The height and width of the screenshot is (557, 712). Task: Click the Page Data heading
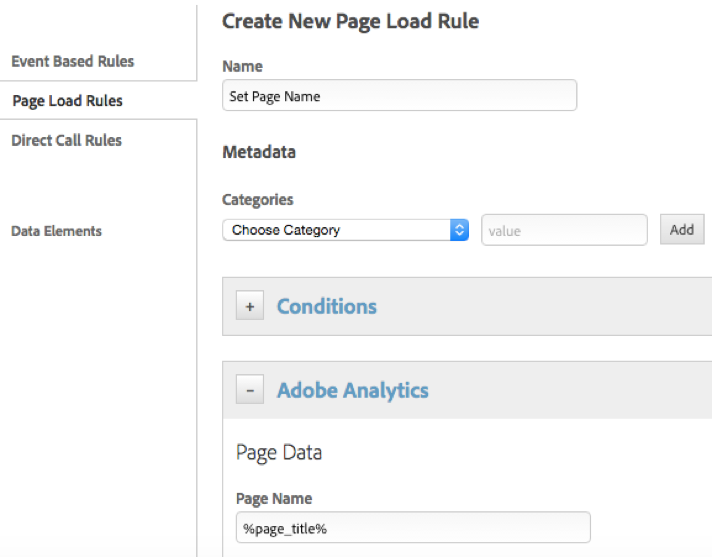279,453
